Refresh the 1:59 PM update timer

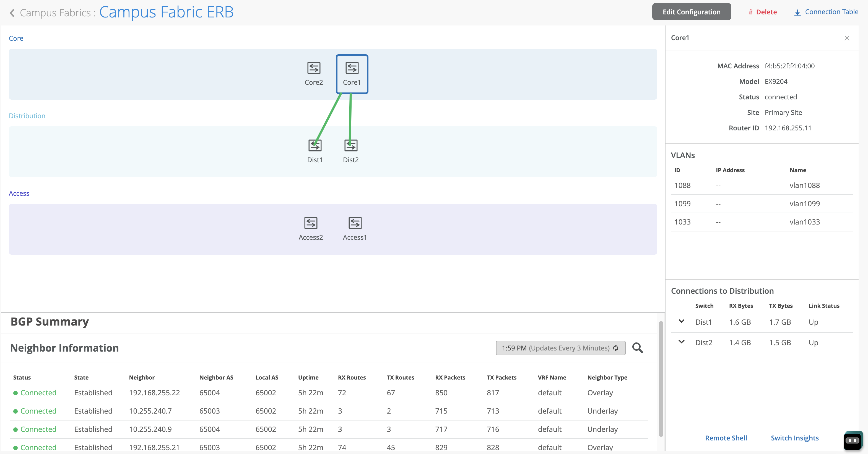click(616, 348)
